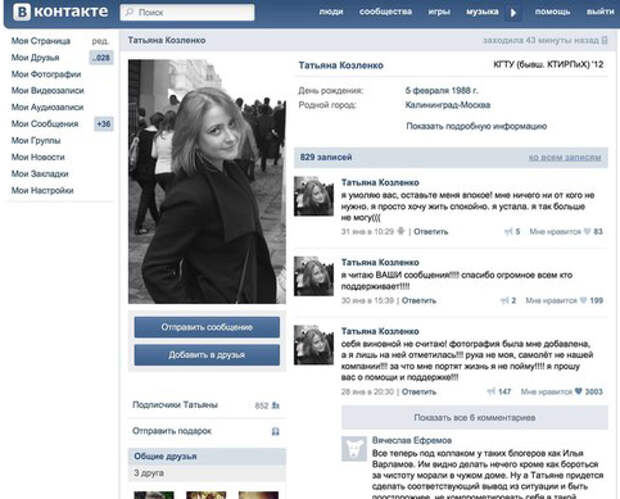Click the megaphone icon with 147 reposts
This screenshot has width=620, height=499.
(x=491, y=392)
